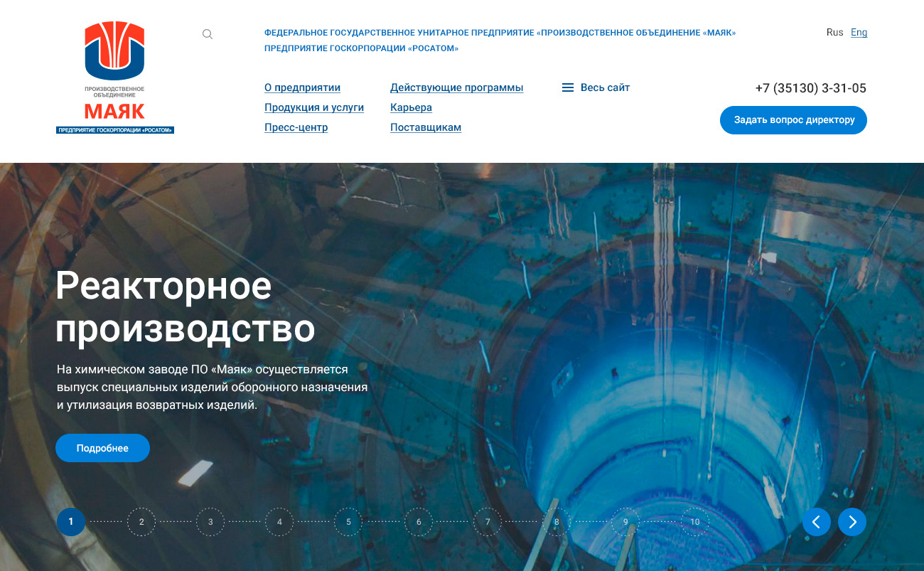The height and width of the screenshot is (571, 924).
Task: Jump to slide 5 indicator
Action: click(x=348, y=522)
